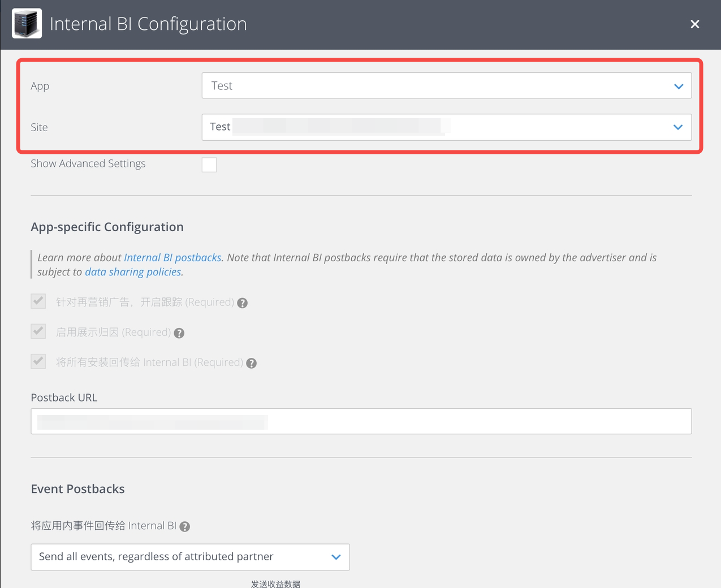The image size is (721, 588).
Task: Click the Internal BI server icon in header
Action: (27, 24)
